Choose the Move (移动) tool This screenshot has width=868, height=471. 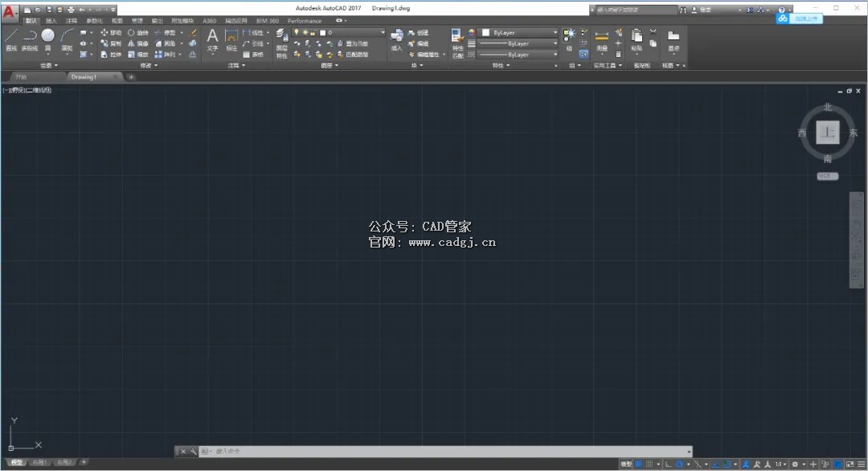click(111, 33)
